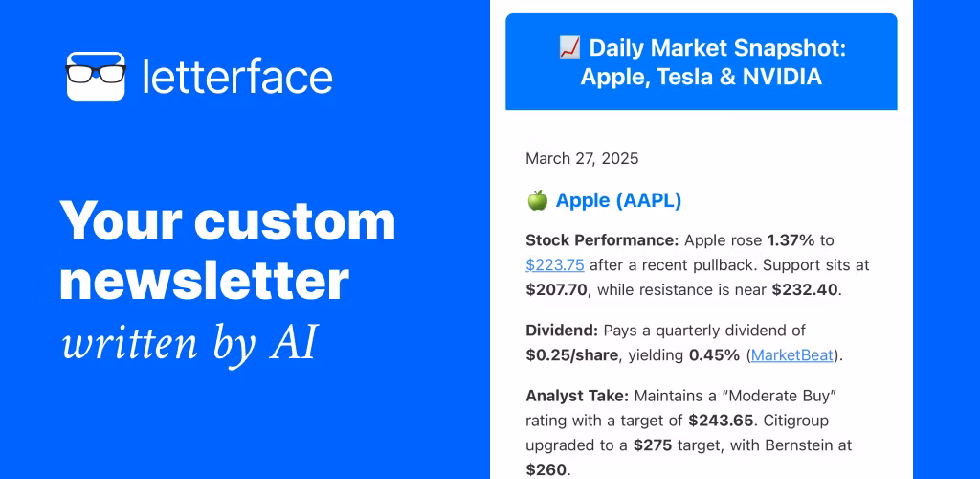Click the letterface glasses logo icon

pyautogui.click(x=96, y=76)
